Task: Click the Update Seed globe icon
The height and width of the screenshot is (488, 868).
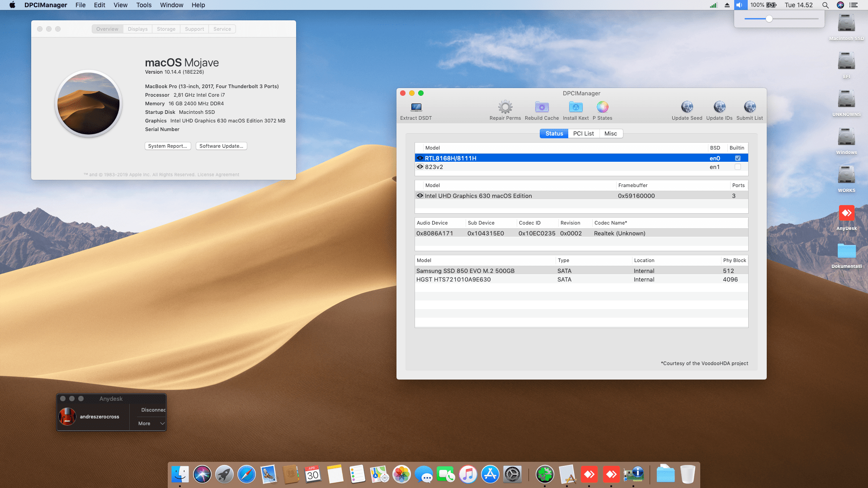Action: (687, 107)
